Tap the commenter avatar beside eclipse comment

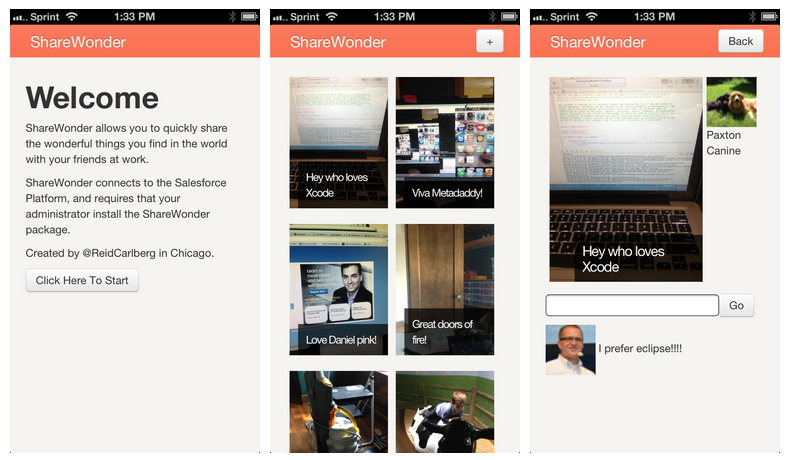click(x=570, y=349)
